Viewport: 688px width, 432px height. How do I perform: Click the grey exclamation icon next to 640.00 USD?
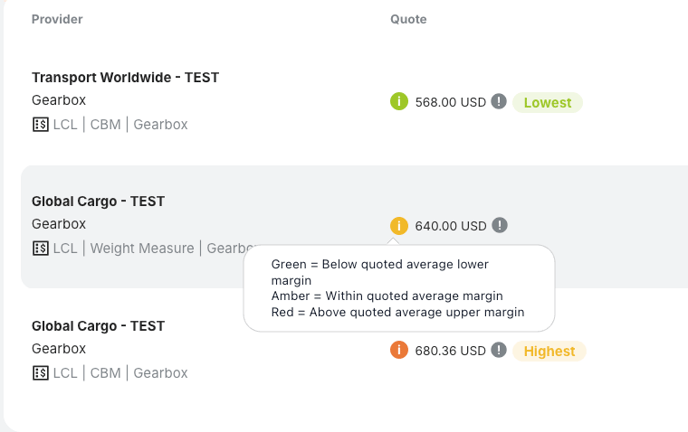point(499,225)
